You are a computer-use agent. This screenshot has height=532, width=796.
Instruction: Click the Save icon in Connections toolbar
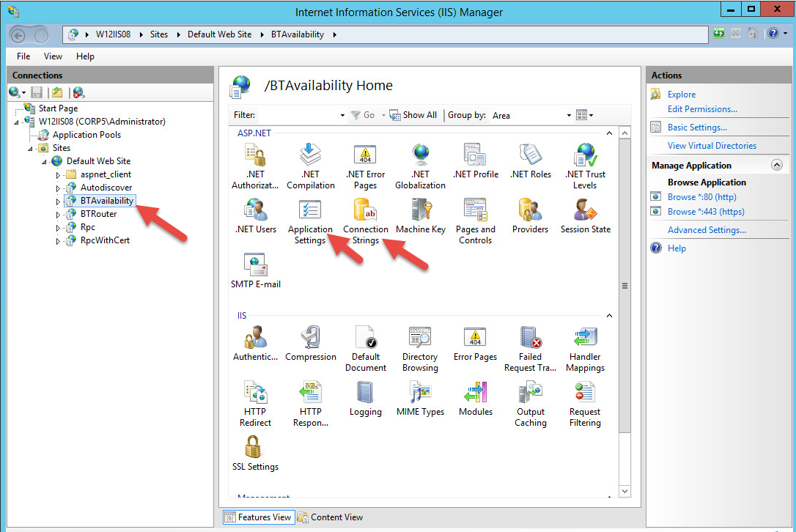37,92
